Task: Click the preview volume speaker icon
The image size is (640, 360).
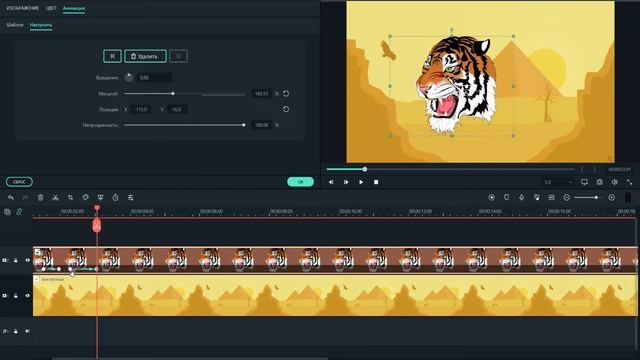Action: click(615, 182)
